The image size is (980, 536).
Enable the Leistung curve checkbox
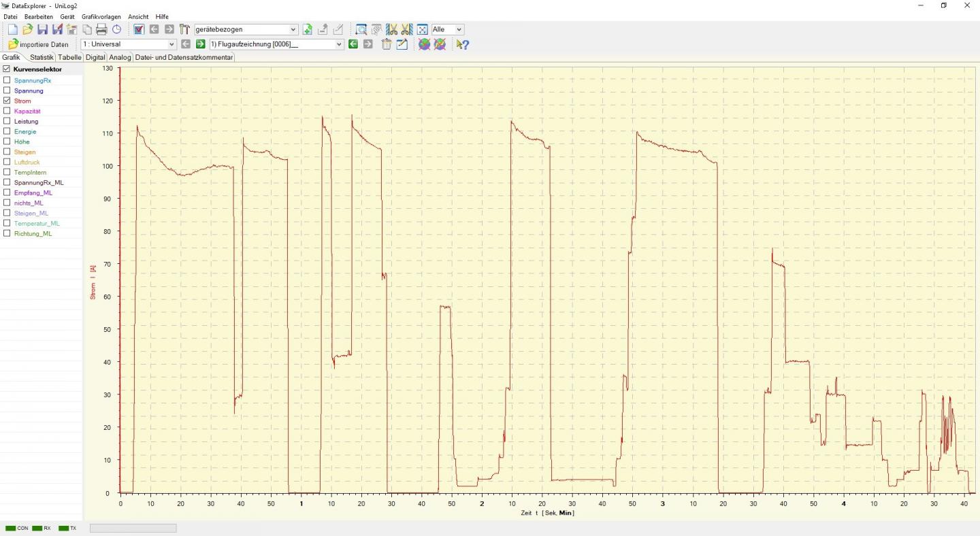7,121
